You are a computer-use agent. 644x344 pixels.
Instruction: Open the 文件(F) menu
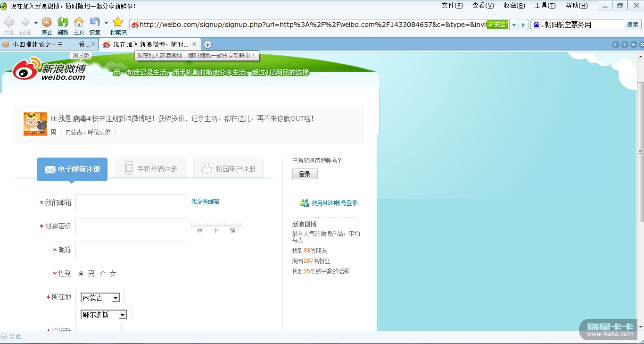click(453, 6)
